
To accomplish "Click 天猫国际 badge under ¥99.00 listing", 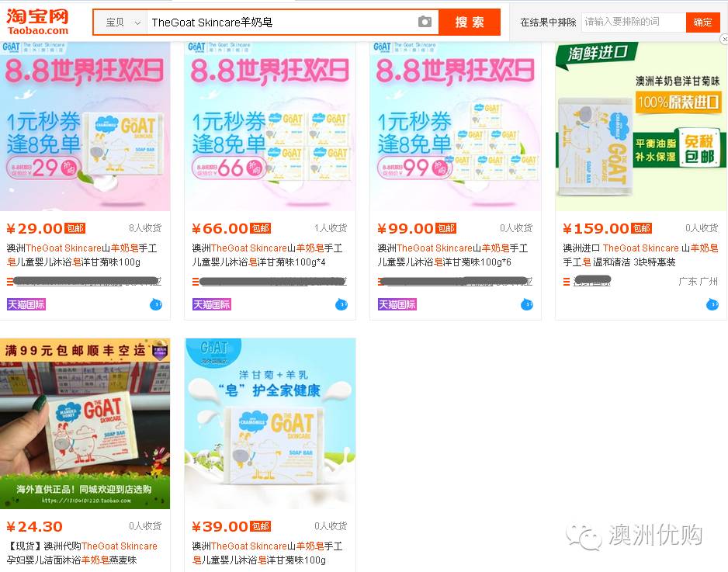I will point(397,304).
